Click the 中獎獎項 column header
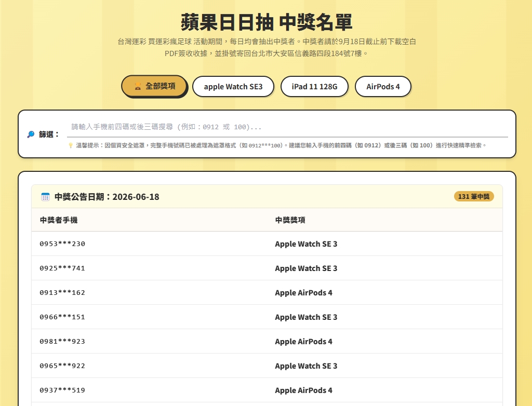Screen dimensions: 532x406 tap(290, 220)
